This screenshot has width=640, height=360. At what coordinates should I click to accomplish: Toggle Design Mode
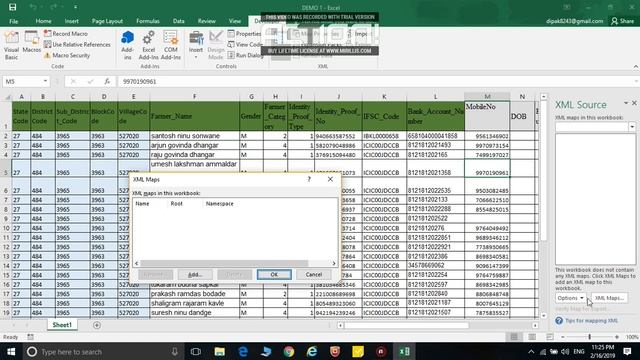(216, 45)
